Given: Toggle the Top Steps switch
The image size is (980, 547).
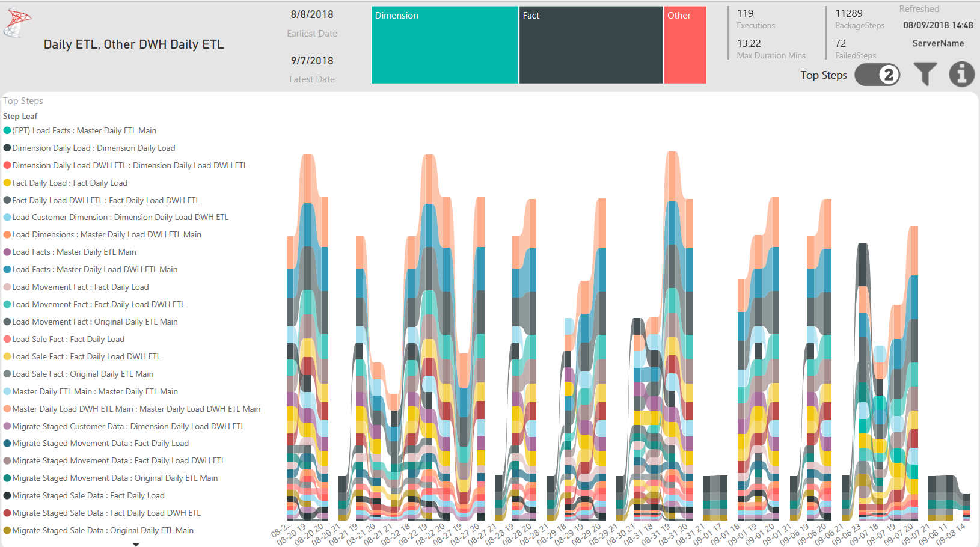Looking at the screenshot, I should click(877, 75).
